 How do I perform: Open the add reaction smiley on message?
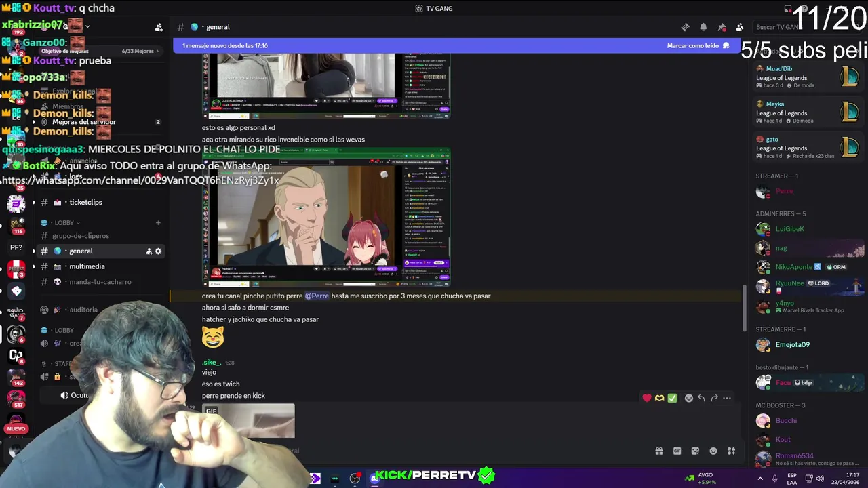point(689,398)
